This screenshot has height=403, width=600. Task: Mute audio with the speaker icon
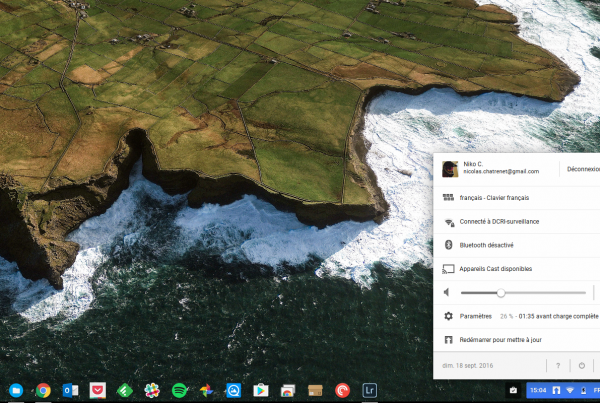tap(447, 292)
